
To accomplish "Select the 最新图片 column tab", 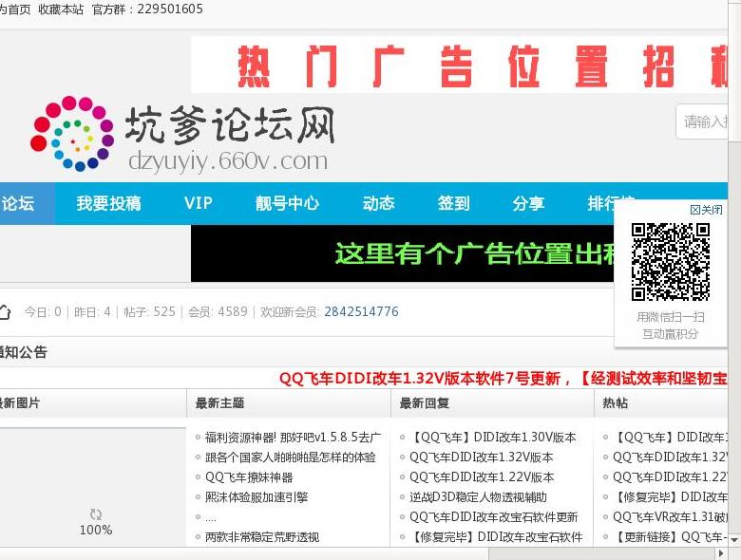I will (20, 403).
